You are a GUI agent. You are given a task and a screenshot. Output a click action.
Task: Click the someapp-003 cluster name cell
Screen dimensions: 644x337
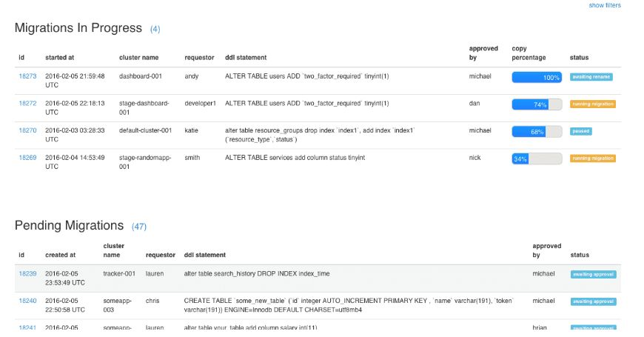(117, 305)
